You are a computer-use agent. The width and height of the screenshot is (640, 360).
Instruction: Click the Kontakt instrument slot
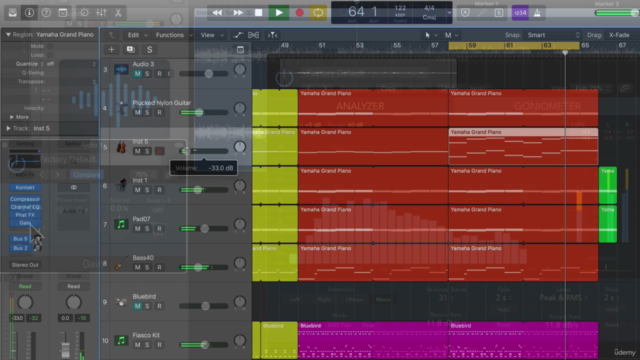(25, 187)
